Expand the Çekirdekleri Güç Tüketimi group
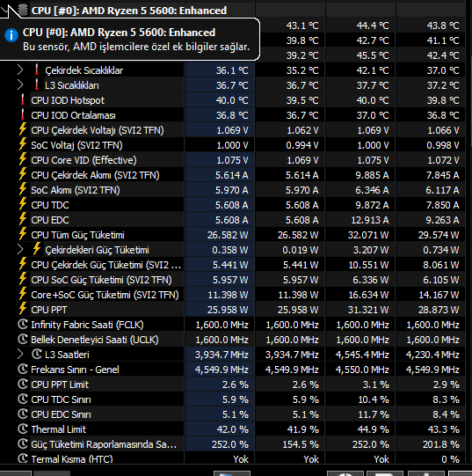 [20, 250]
